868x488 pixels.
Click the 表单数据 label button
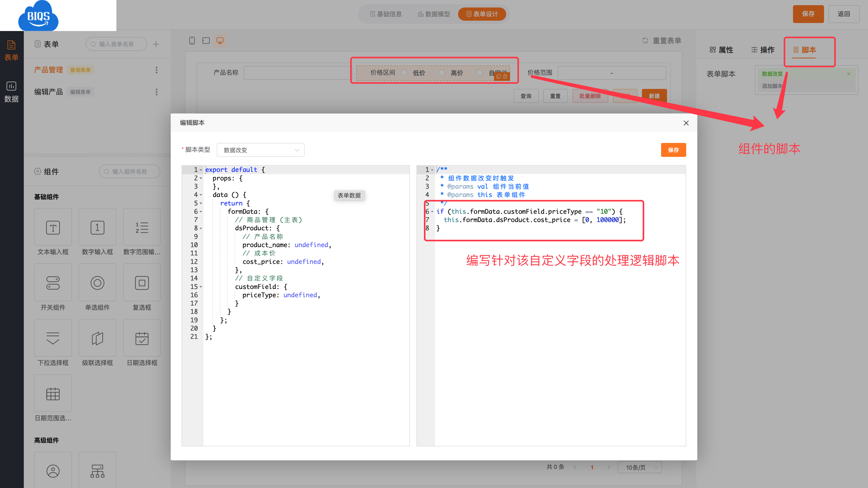point(349,195)
